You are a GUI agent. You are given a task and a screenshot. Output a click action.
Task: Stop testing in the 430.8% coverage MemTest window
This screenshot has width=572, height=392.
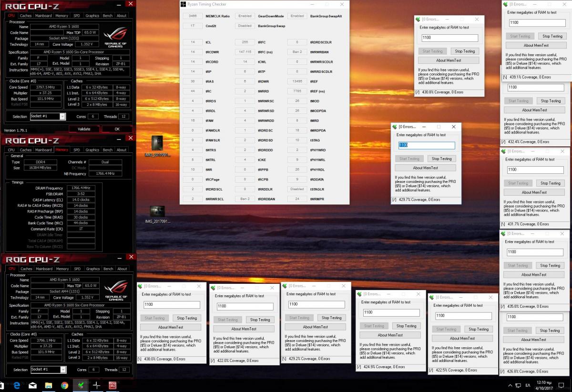point(465,51)
